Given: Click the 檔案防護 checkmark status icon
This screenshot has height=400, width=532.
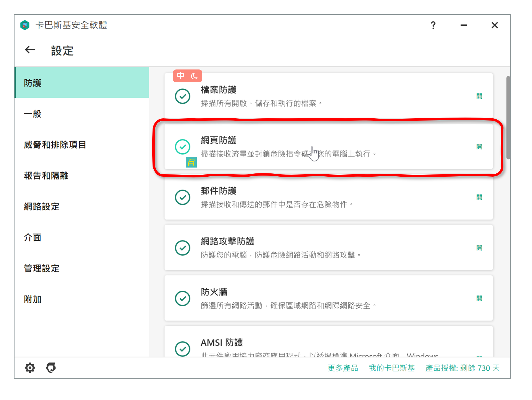Looking at the screenshot, I should (182, 96).
